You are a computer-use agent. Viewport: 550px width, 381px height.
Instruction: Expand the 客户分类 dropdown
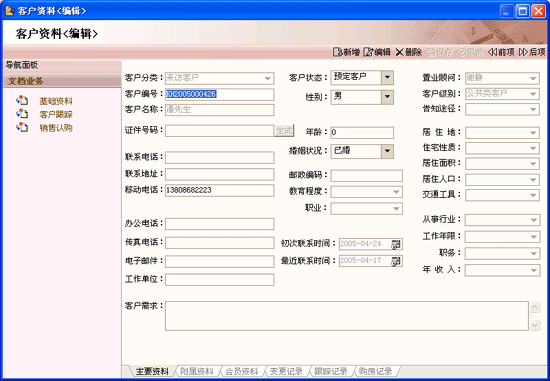268,78
